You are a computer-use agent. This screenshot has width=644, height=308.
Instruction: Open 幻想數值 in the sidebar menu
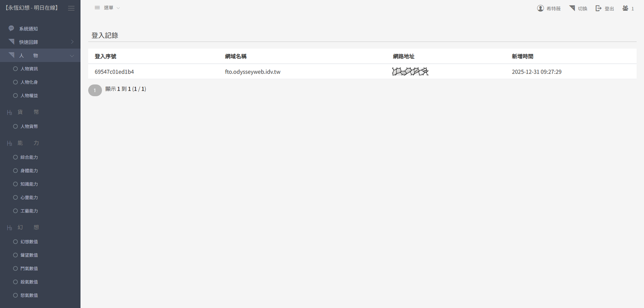29,242
